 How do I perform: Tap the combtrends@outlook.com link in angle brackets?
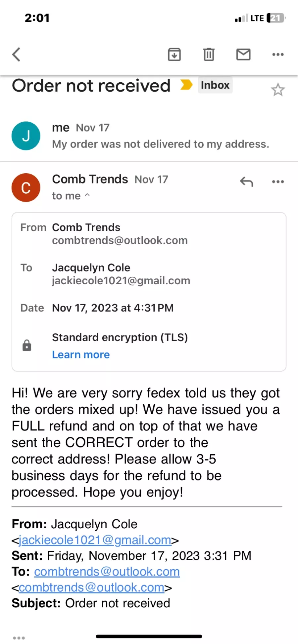(91, 587)
